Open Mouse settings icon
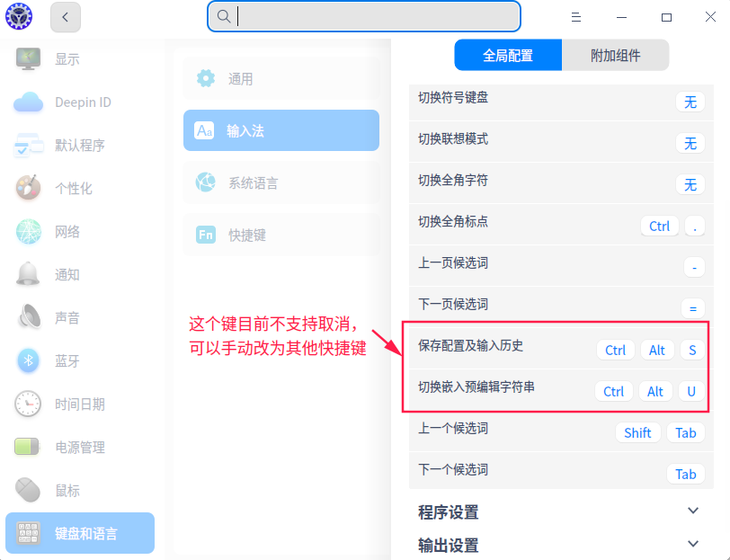Image resolution: width=730 pixels, height=560 pixels. point(28,490)
